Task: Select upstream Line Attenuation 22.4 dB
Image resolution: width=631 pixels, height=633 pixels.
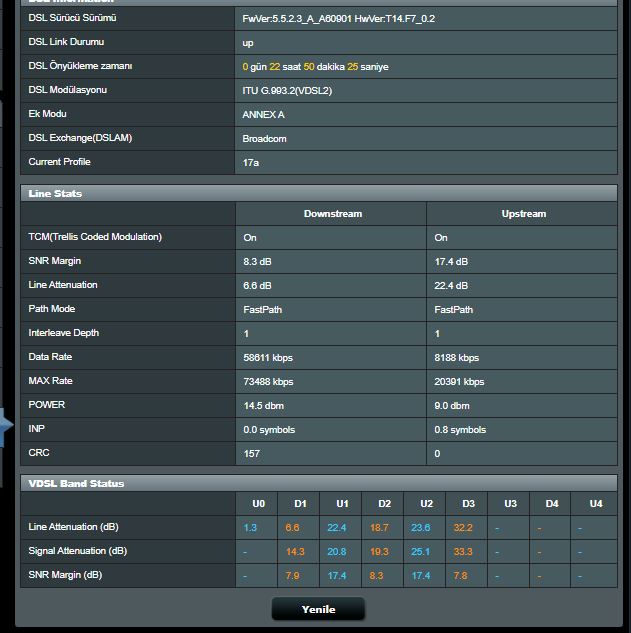Action: click(451, 285)
